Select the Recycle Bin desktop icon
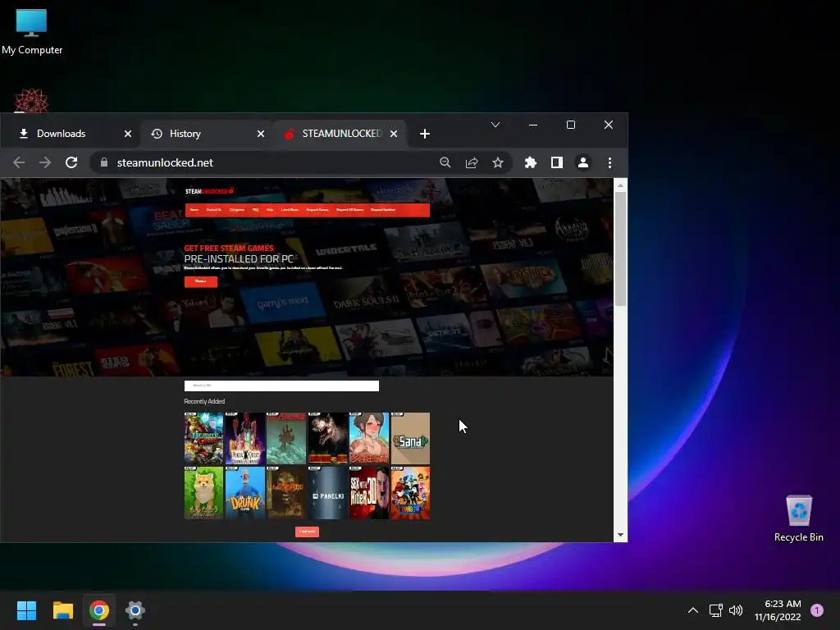Viewport: 840px width, 630px height. (x=799, y=518)
